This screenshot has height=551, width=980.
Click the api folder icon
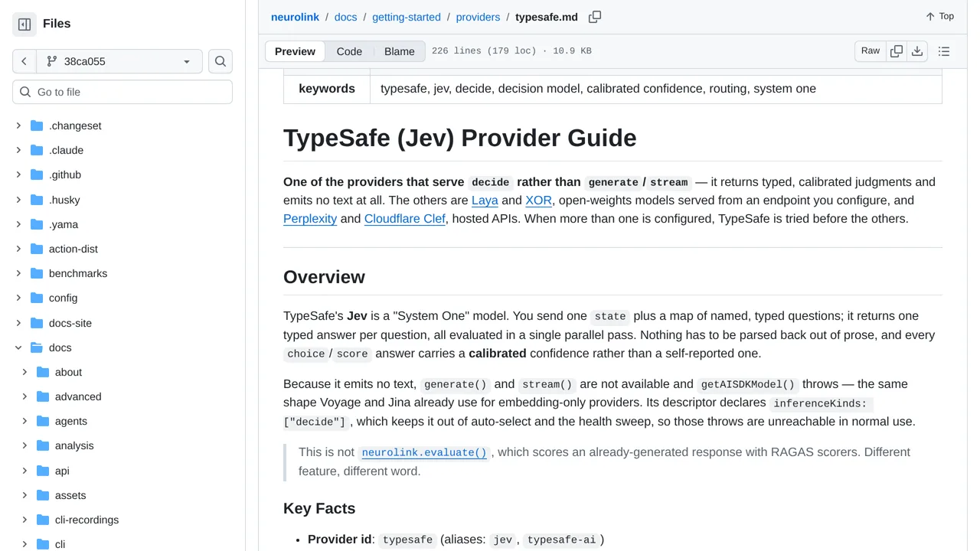[x=43, y=471]
